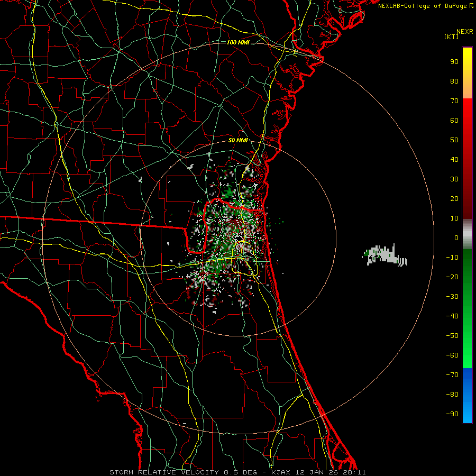Click the -40 value on velocity scale
The image size is (476, 476).
(452, 316)
